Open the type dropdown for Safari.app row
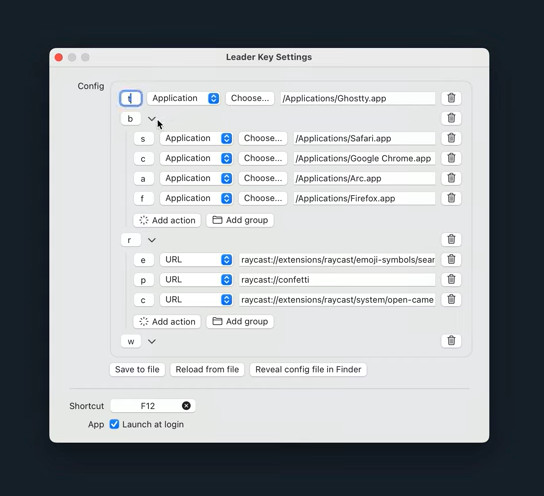 click(x=196, y=138)
